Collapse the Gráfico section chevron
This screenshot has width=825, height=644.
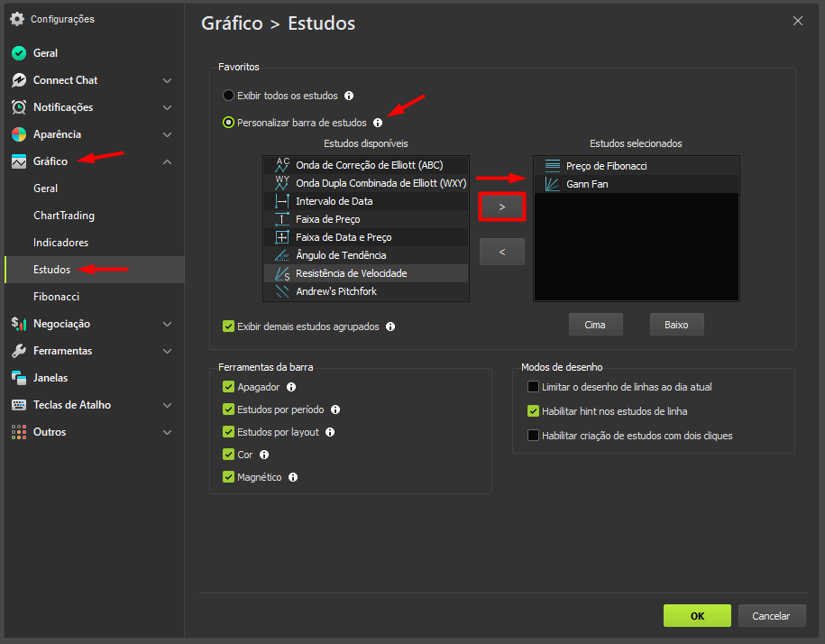coord(167,161)
